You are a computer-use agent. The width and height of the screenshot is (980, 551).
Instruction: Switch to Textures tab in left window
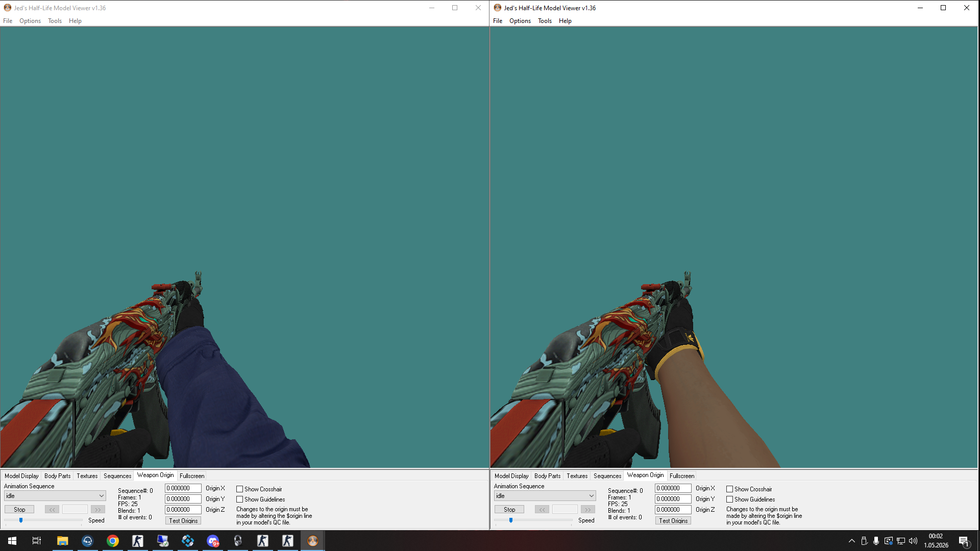(x=87, y=476)
